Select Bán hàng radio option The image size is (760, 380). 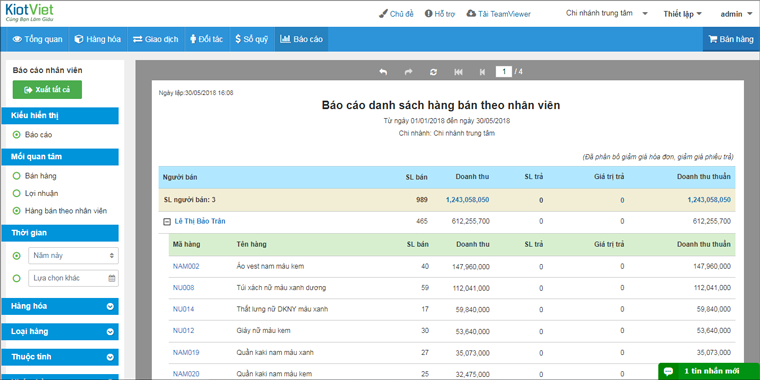click(16, 176)
